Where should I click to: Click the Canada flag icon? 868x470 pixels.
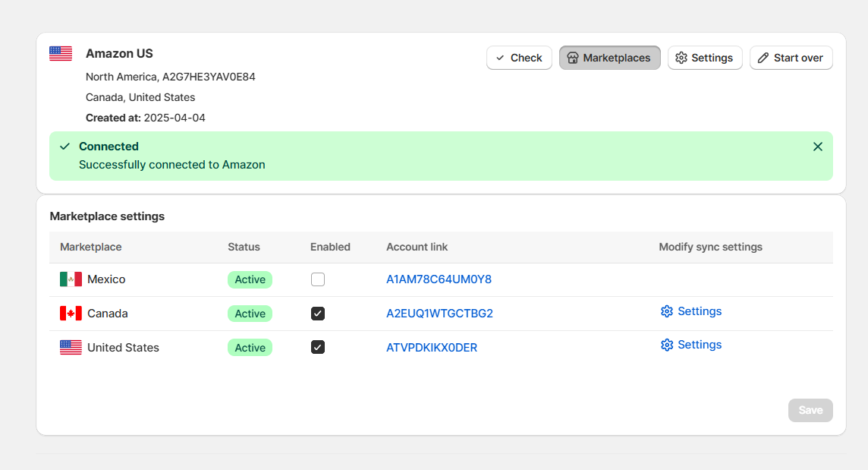[71, 314]
